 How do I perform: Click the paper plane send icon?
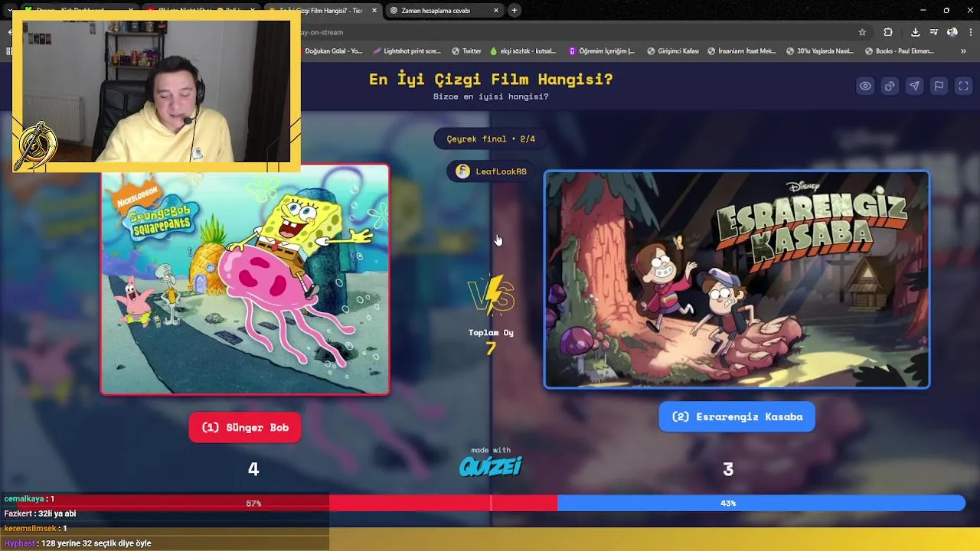point(914,86)
